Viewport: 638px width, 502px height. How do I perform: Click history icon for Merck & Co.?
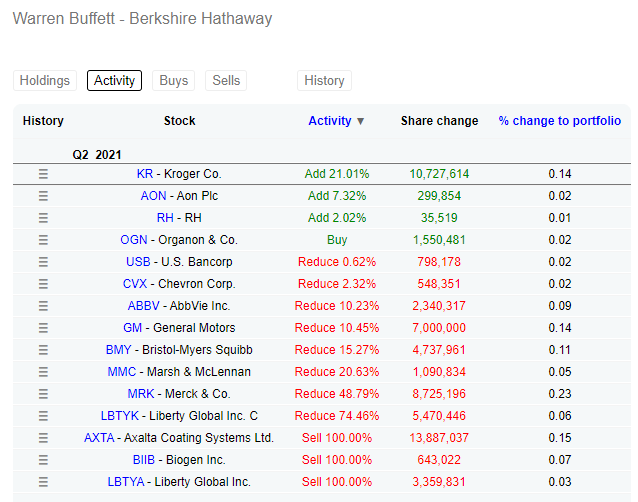coord(43,394)
